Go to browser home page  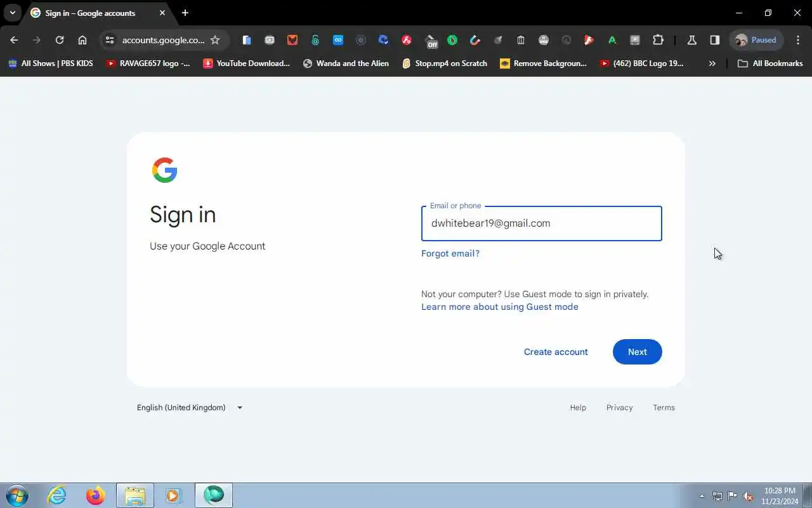pos(82,40)
